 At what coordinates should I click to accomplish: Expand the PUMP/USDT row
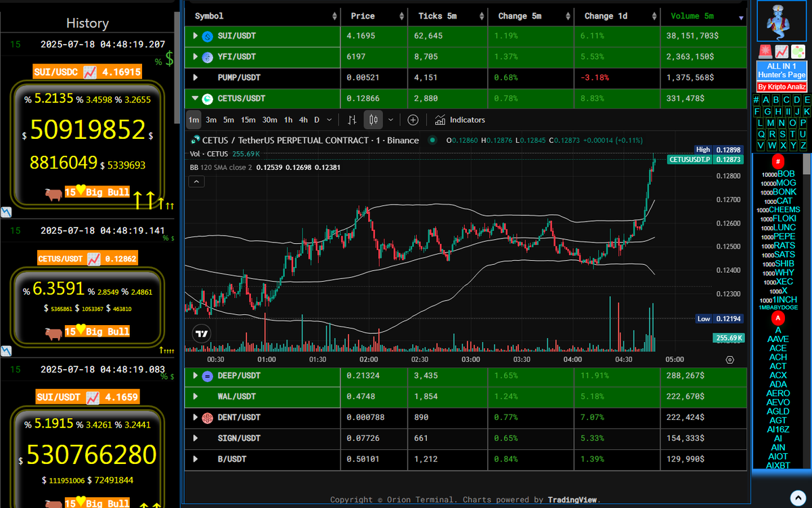pyautogui.click(x=196, y=78)
